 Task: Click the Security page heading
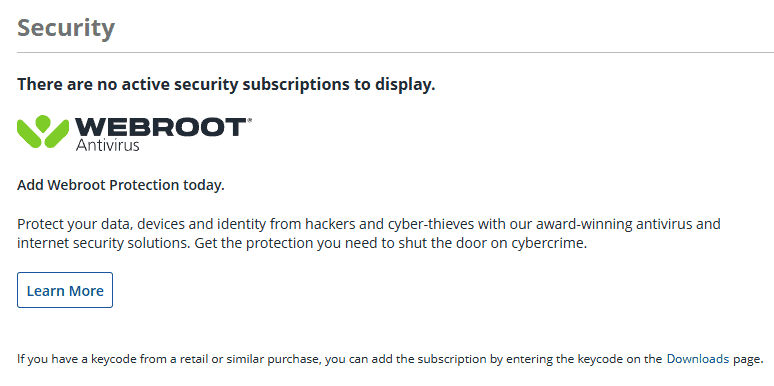(x=66, y=28)
